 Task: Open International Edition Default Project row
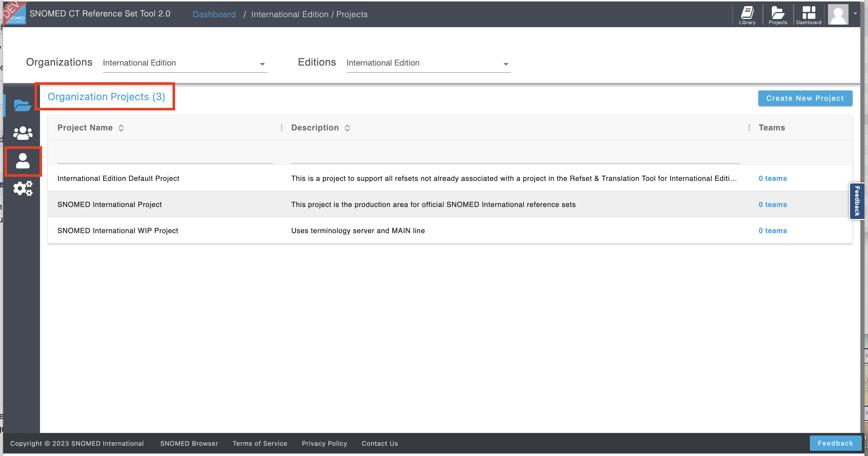click(450, 178)
